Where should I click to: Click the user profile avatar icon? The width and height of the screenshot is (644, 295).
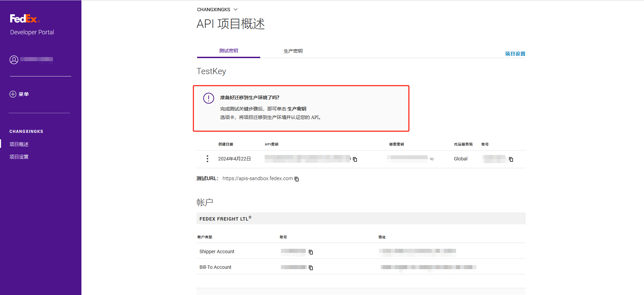click(x=14, y=60)
